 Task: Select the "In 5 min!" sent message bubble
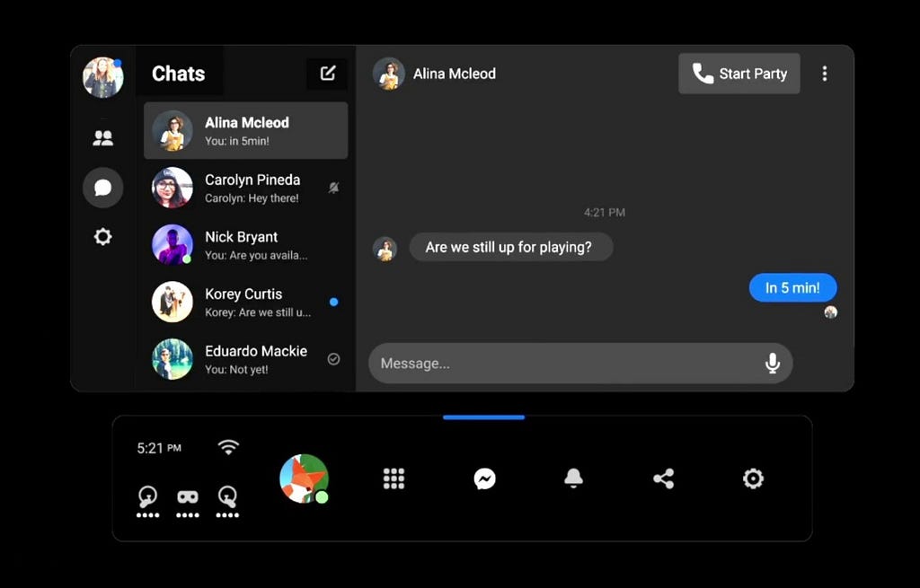(x=792, y=288)
